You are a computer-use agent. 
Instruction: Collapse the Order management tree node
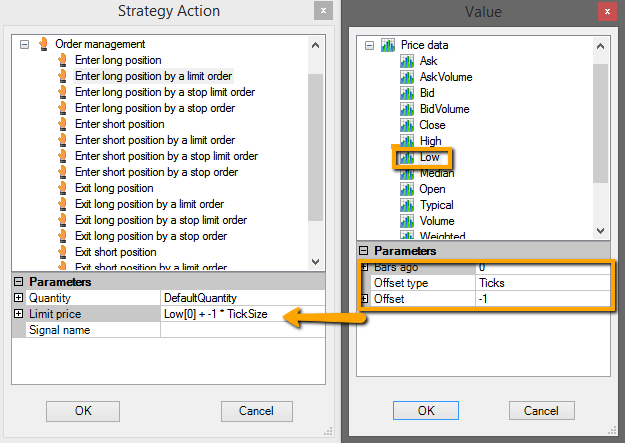(24, 44)
